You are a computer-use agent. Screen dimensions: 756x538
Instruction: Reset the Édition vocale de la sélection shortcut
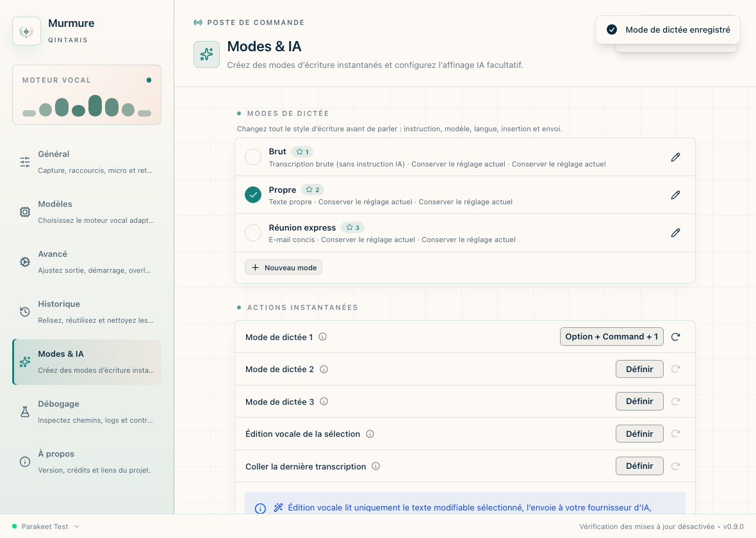pos(675,434)
